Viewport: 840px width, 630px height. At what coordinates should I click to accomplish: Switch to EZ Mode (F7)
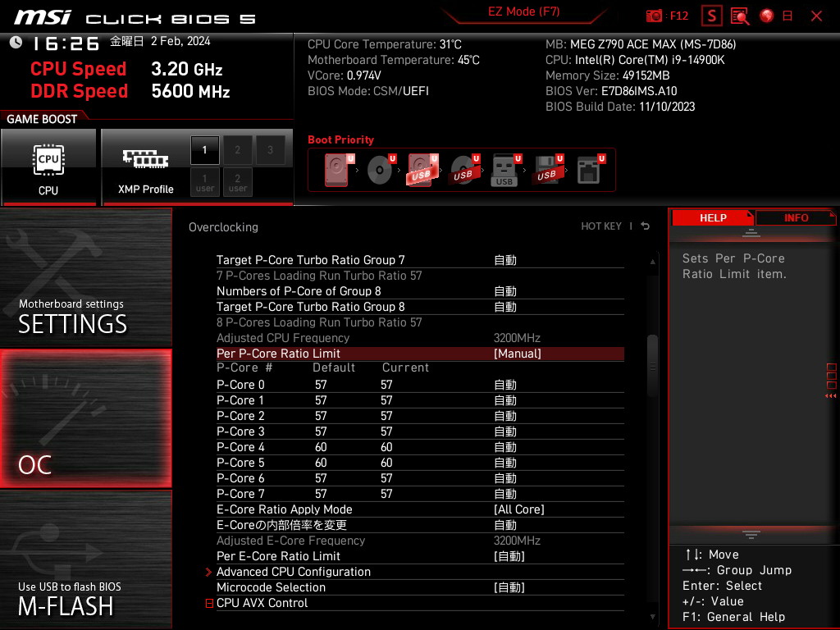pyautogui.click(x=523, y=11)
